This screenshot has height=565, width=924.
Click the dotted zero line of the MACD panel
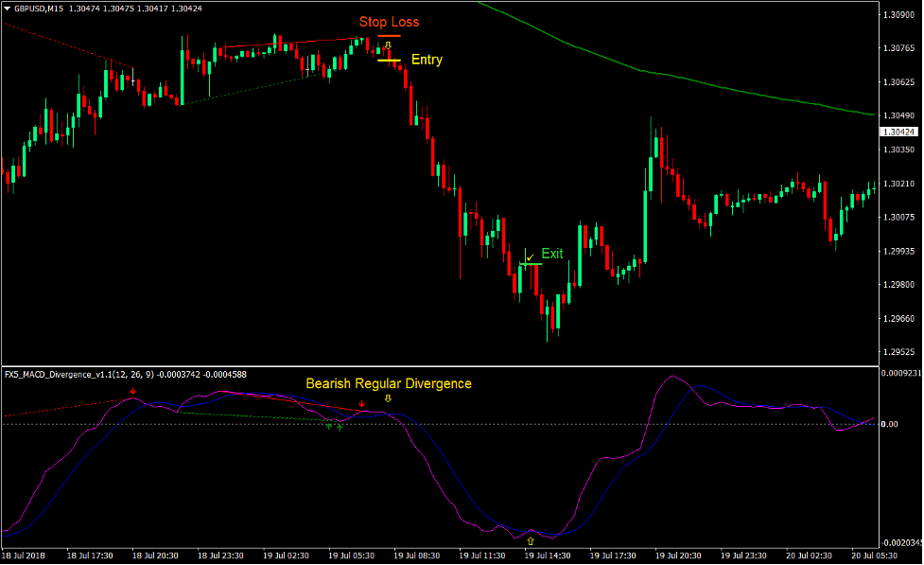tap(662, 423)
